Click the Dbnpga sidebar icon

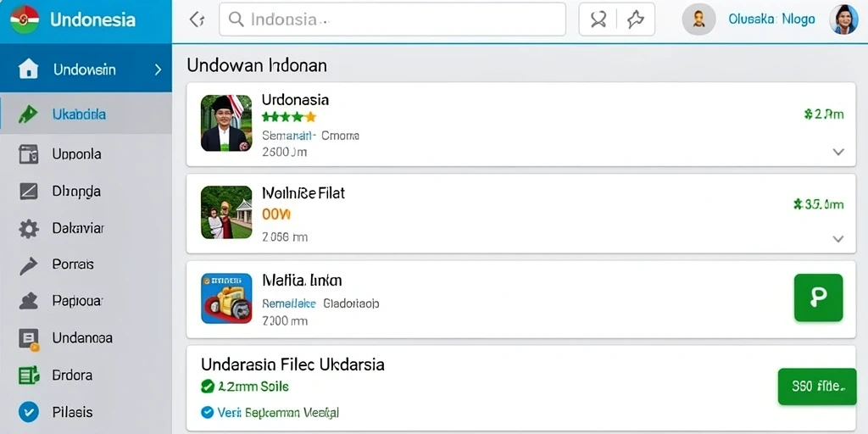click(x=28, y=192)
